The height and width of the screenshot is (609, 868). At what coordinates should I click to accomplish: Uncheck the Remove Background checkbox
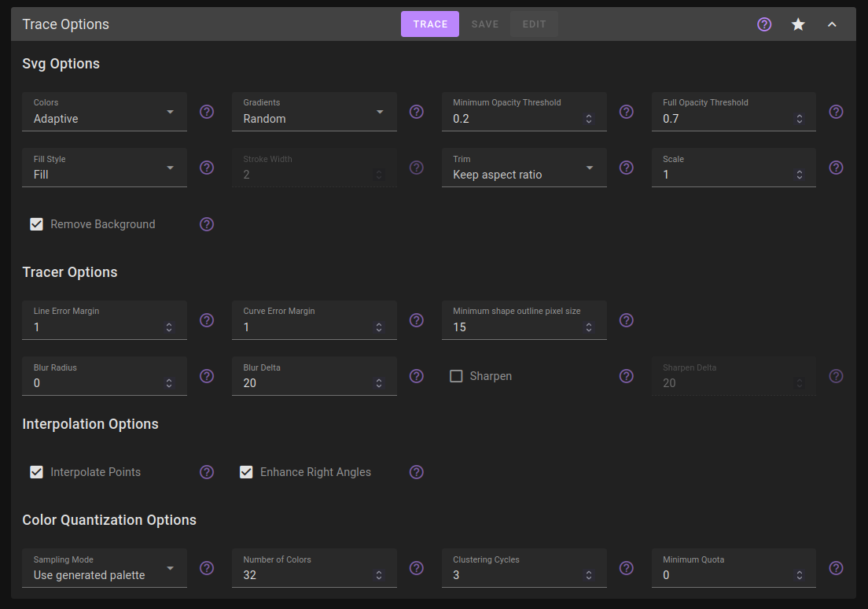[36, 224]
